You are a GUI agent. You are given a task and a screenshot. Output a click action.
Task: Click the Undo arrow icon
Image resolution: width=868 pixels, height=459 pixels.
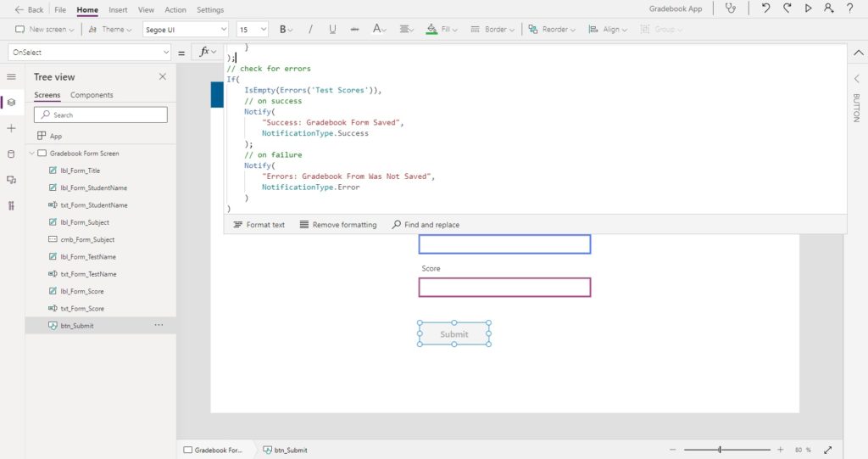[x=765, y=8]
